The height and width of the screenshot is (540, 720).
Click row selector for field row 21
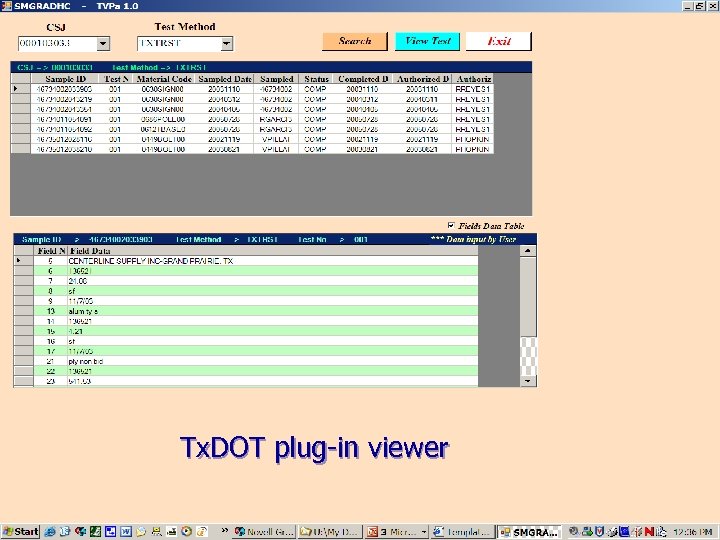(23, 361)
